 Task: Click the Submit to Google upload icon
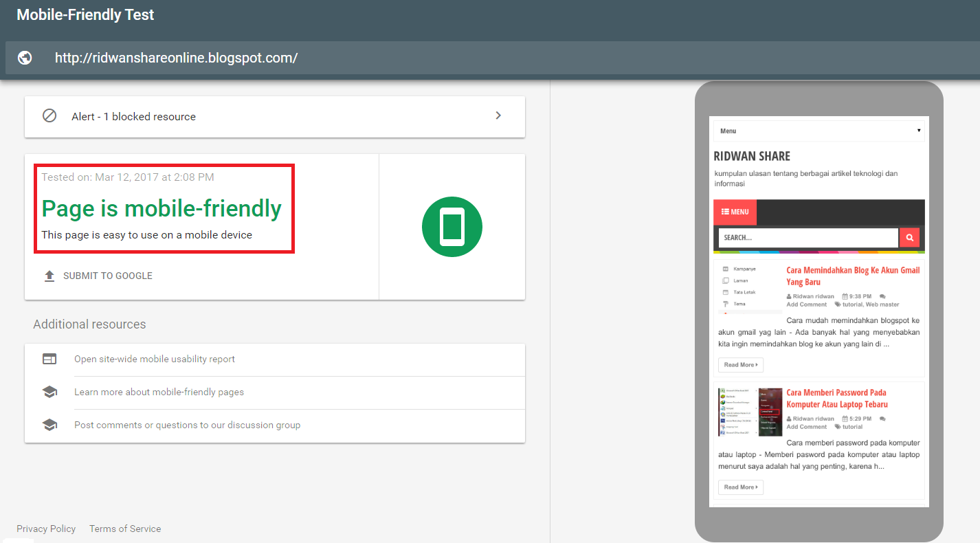point(49,276)
